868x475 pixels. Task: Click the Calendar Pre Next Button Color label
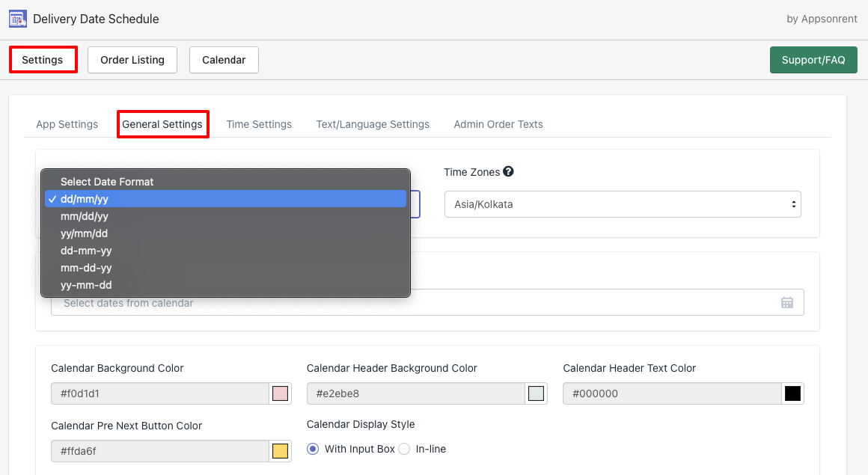pyautogui.click(x=126, y=425)
